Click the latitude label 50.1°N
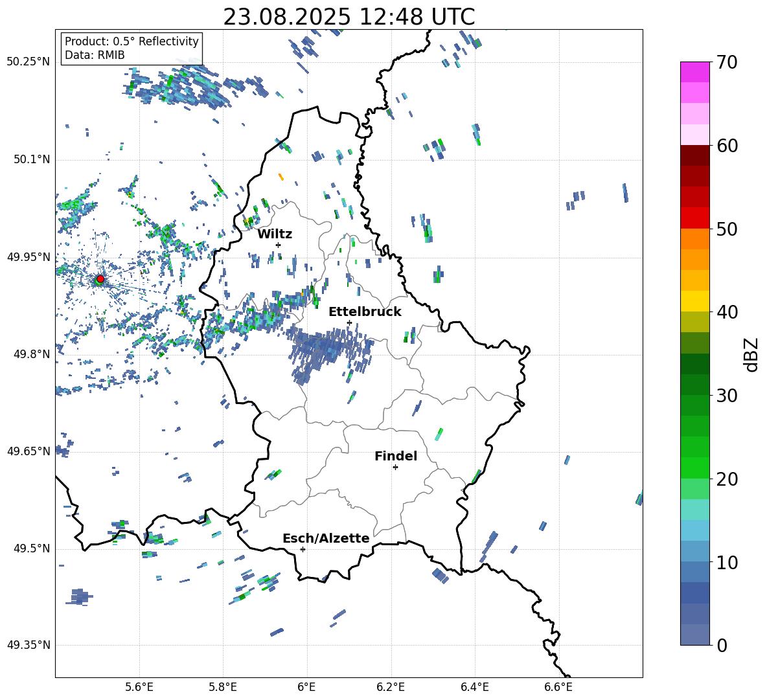767x700 pixels. tap(32, 160)
